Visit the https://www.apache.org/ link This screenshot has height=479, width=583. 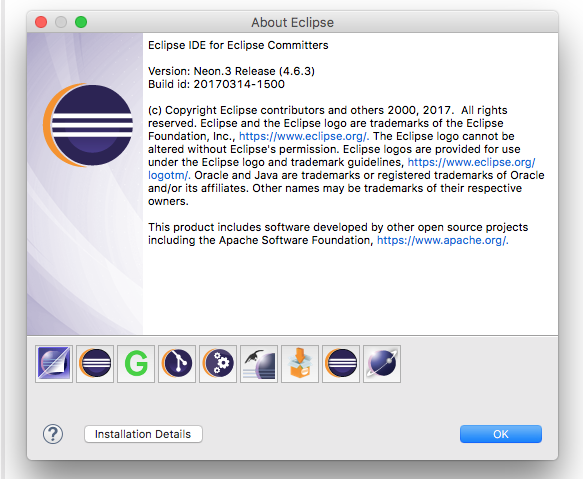[442, 240]
